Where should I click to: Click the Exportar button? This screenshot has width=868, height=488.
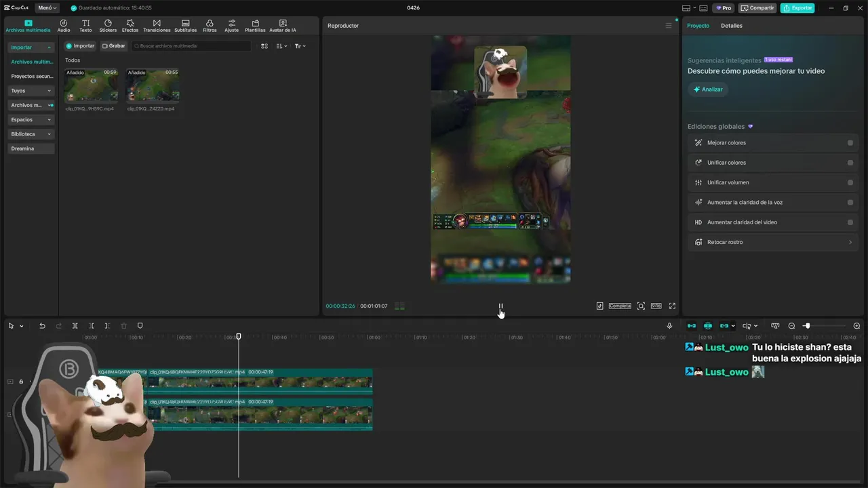pos(797,8)
